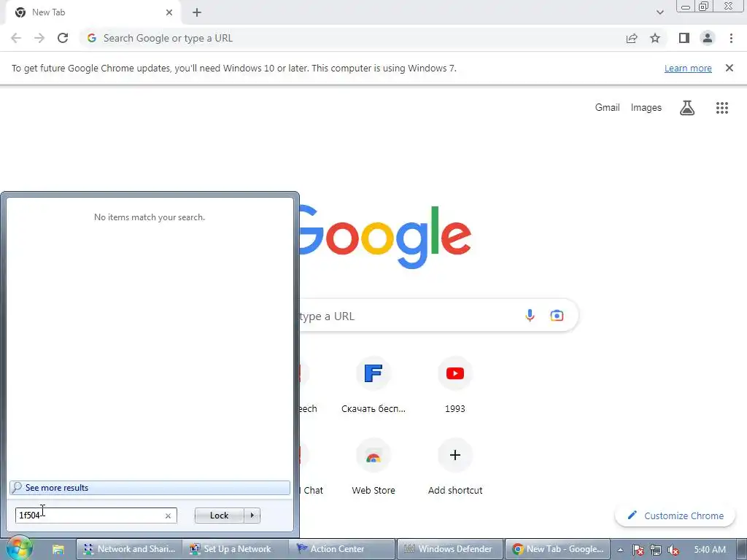Start voice search with microphone icon
Viewport: 747px width, 560px height.
pos(530,315)
